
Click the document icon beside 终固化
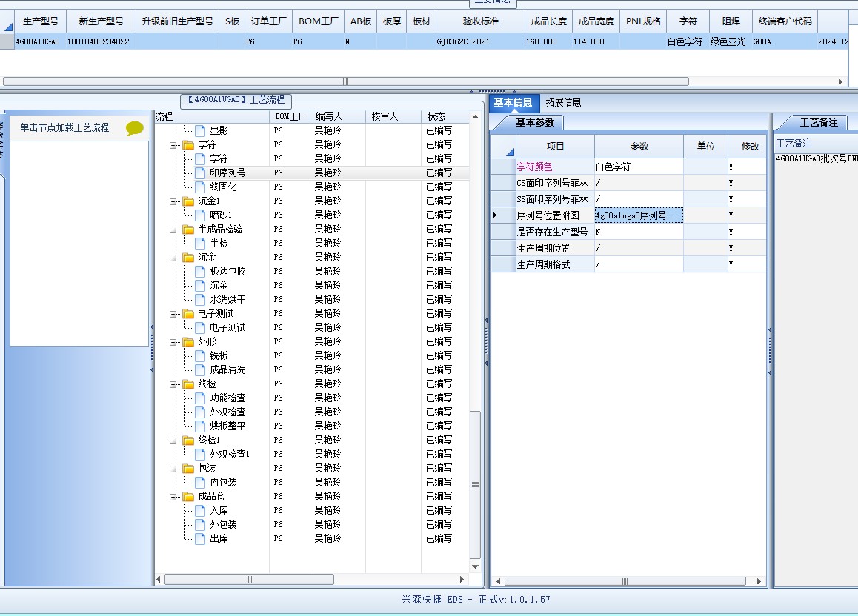point(200,187)
